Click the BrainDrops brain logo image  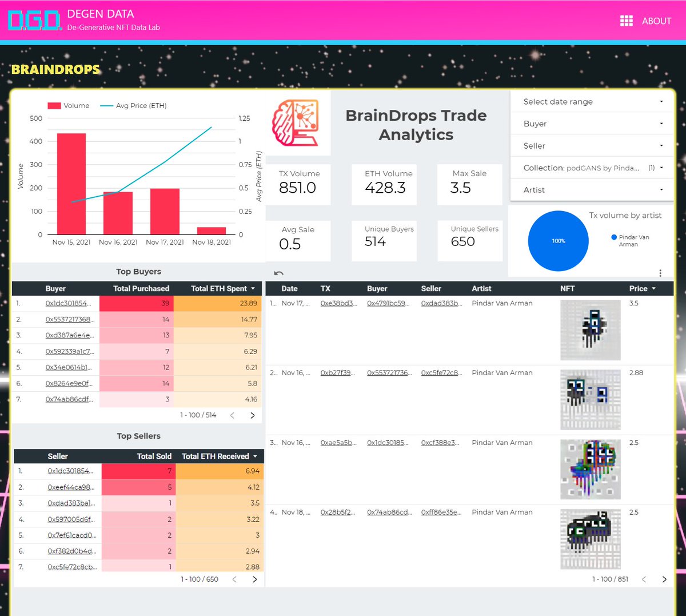click(x=295, y=122)
